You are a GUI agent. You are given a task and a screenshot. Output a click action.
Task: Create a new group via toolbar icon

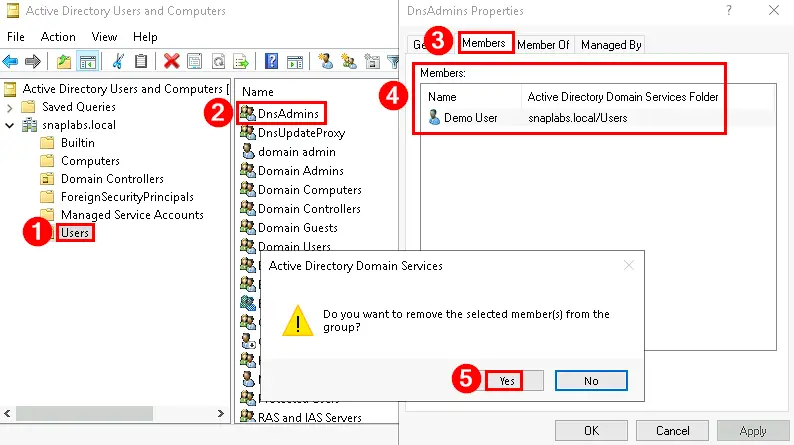pos(348,62)
